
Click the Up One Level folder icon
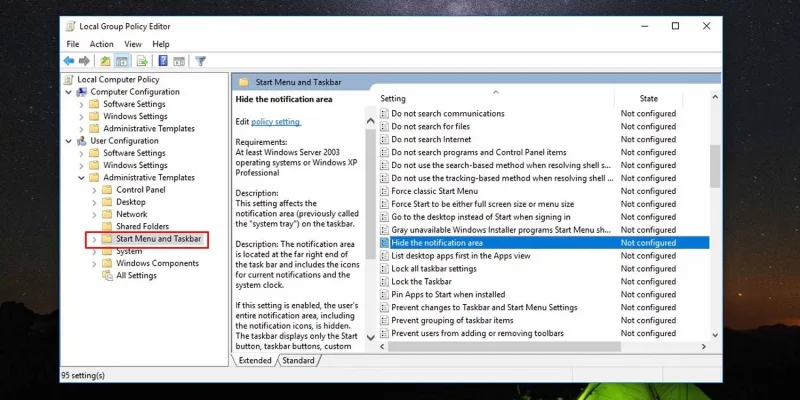click(x=105, y=61)
